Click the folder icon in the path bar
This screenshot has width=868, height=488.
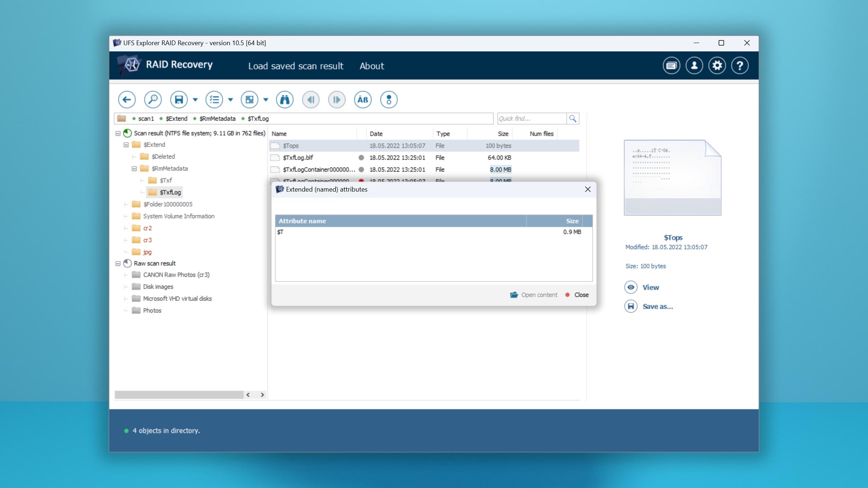[x=122, y=119]
